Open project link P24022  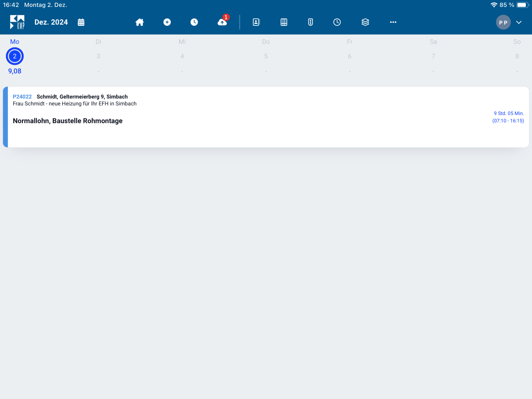22,97
